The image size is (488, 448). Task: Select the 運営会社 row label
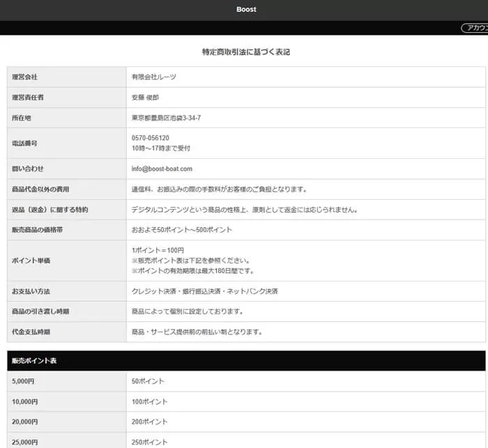24,77
